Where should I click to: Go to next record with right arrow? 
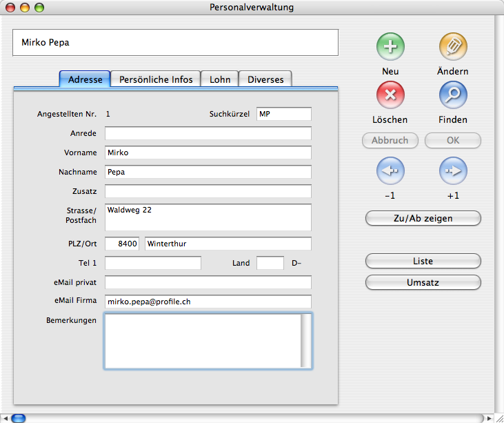[453, 170]
